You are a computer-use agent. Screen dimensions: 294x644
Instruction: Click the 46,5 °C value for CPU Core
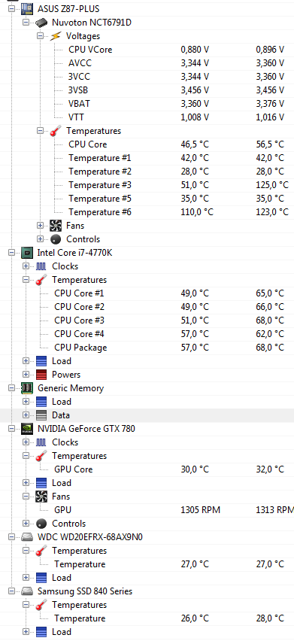point(195,144)
